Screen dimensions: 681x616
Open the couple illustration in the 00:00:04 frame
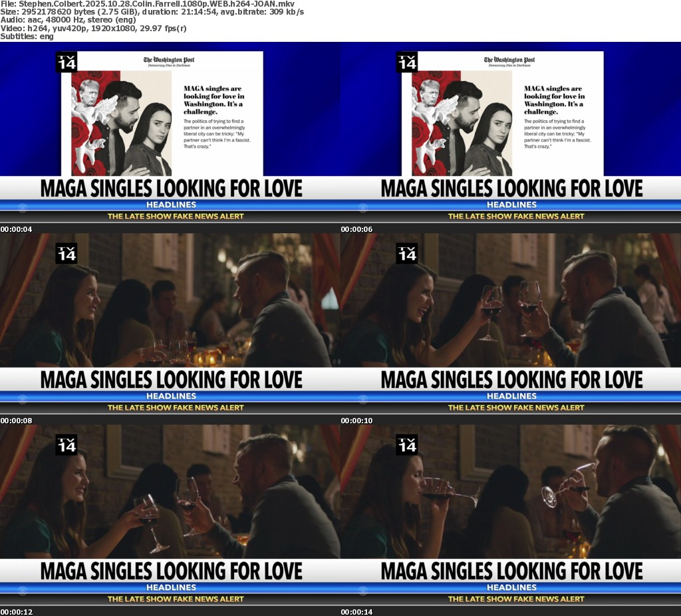121,123
